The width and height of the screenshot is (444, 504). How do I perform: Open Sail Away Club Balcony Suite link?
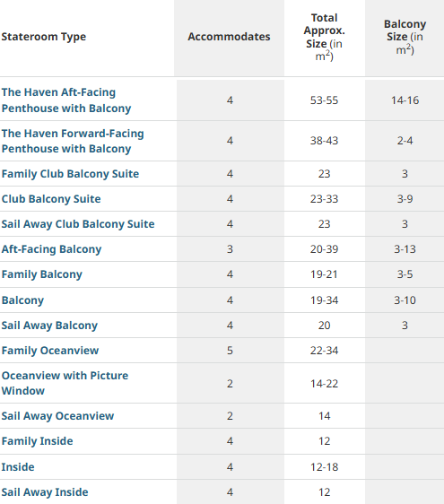[78, 224]
